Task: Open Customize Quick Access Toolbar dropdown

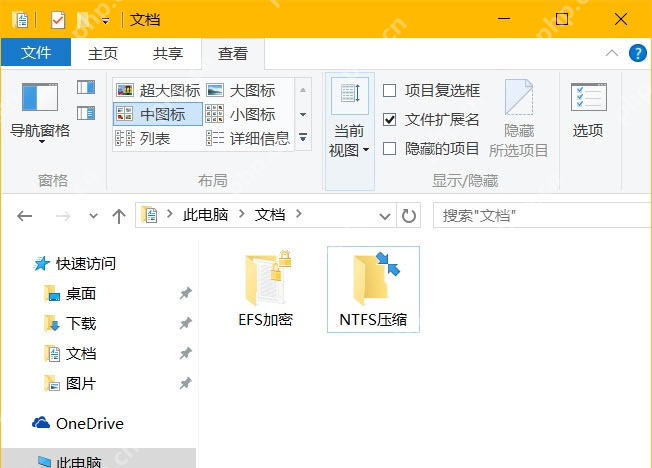Action: tap(106, 20)
